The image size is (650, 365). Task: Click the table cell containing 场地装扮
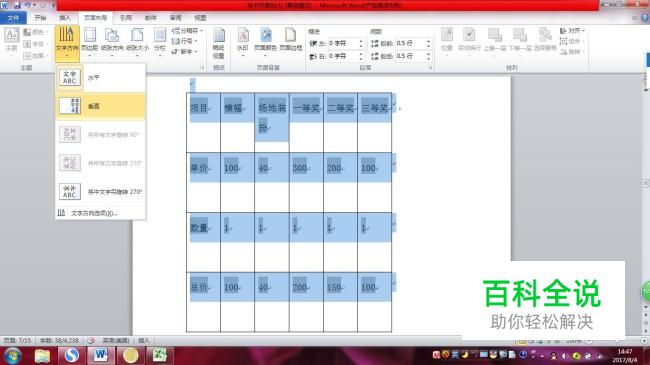pyautogui.click(x=272, y=122)
